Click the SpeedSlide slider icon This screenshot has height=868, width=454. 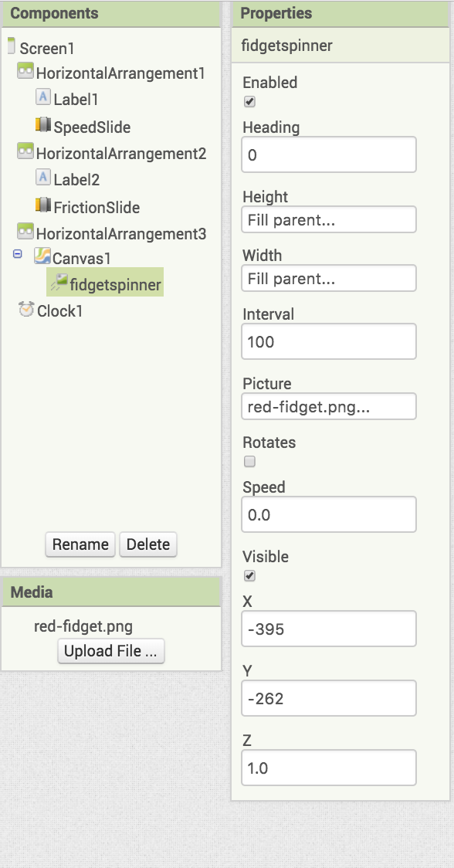point(43,125)
